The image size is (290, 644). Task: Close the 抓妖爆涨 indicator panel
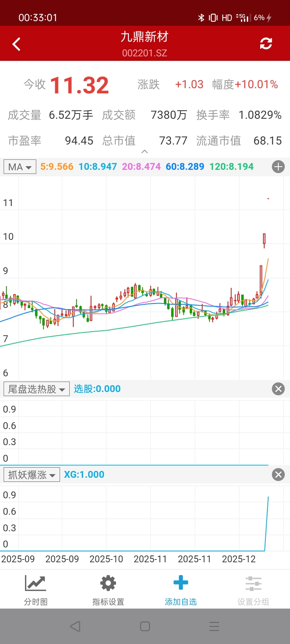(278, 475)
